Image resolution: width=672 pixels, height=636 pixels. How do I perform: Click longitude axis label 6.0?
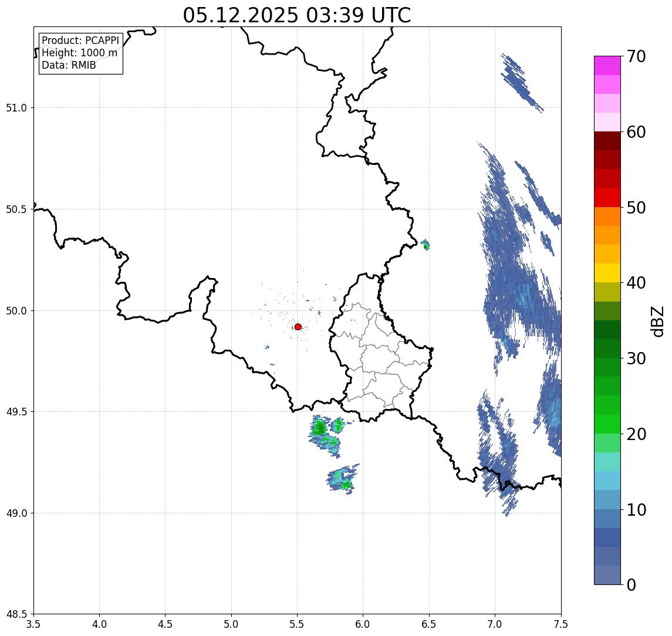pos(363,624)
